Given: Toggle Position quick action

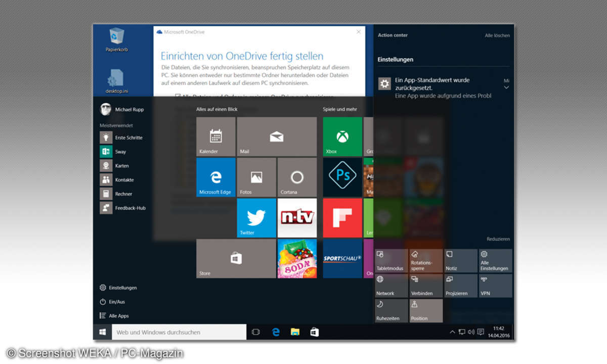Looking at the screenshot, I should pos(426,311).
